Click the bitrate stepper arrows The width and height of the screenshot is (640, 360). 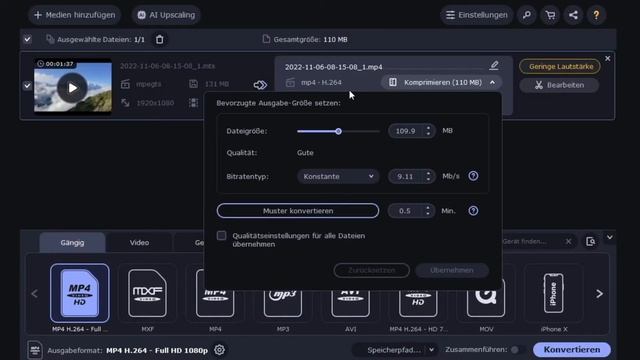[x=428, y=176]
